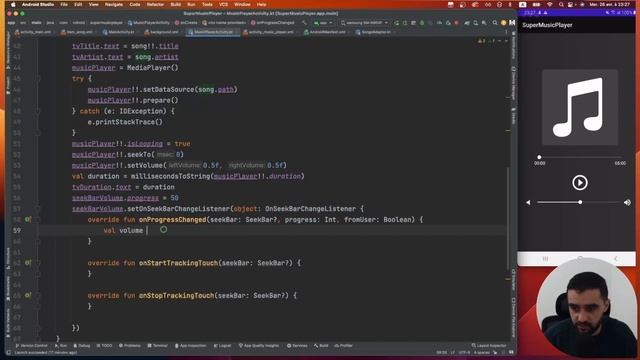
Task: Click the play button in SuperMusicPlayer app
Action: coord(580,182)
